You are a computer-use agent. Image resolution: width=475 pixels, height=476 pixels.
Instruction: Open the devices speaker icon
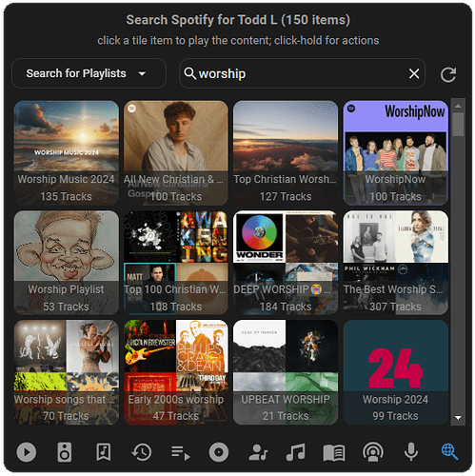click(x=65, y=452)
